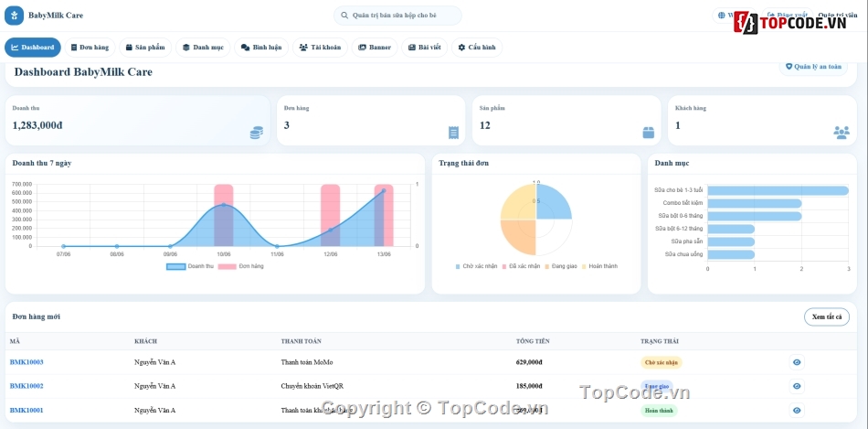The image size is (868, 429).
Task: Click the revenue value 1,283,000đ
Action: pos(37,125)
